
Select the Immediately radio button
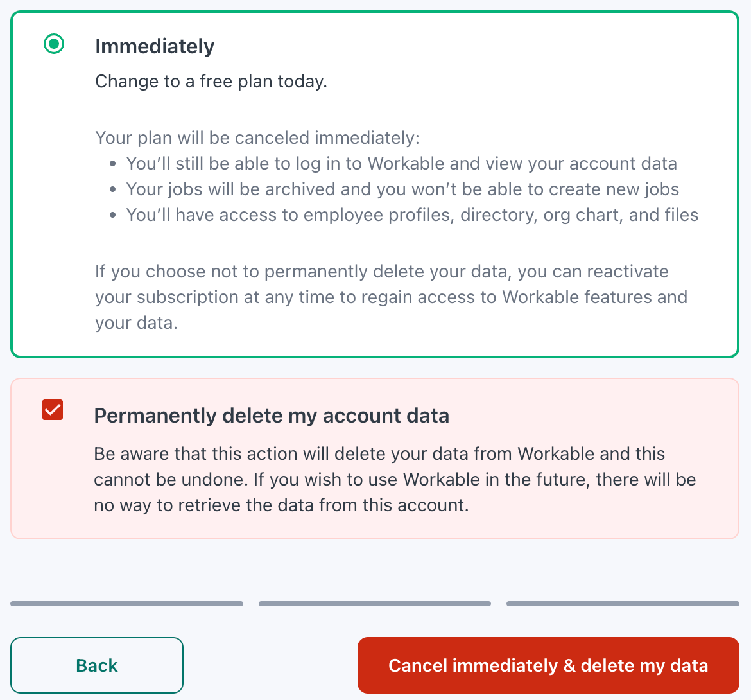click(54, 44)
